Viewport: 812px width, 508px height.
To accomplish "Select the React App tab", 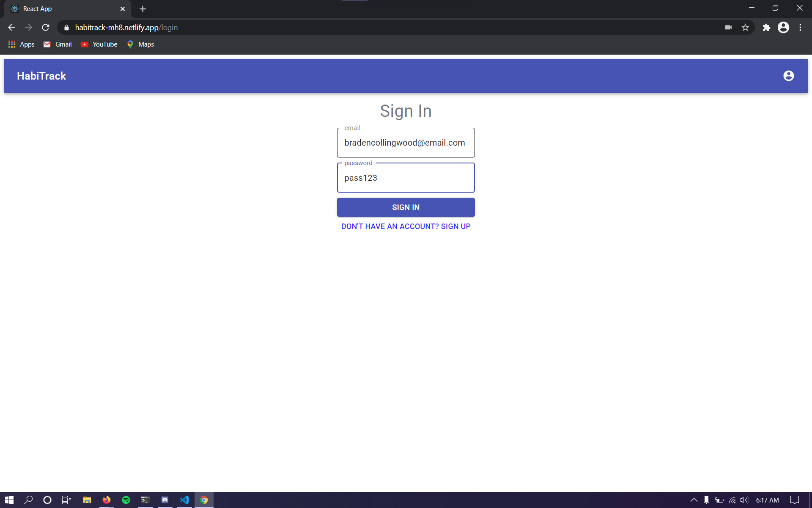I will pos(63,9).
